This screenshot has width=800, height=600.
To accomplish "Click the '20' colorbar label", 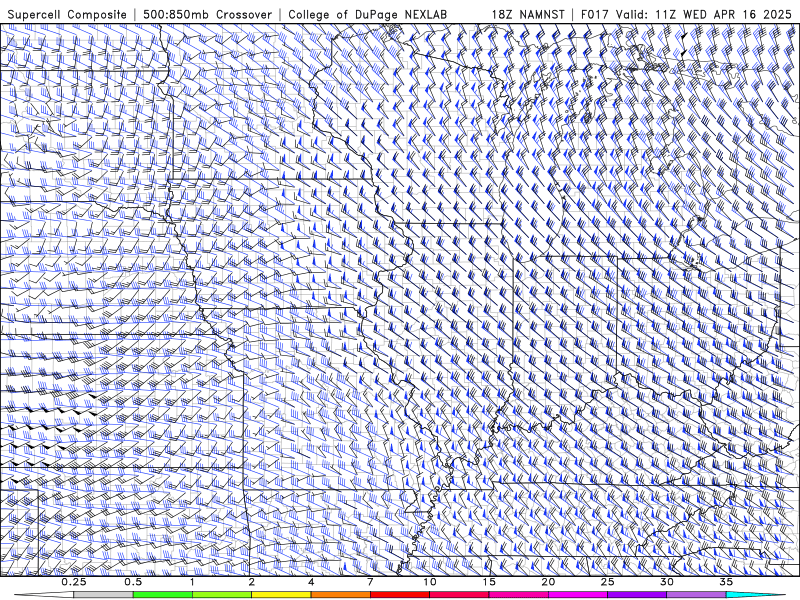I will pos(548,582).
